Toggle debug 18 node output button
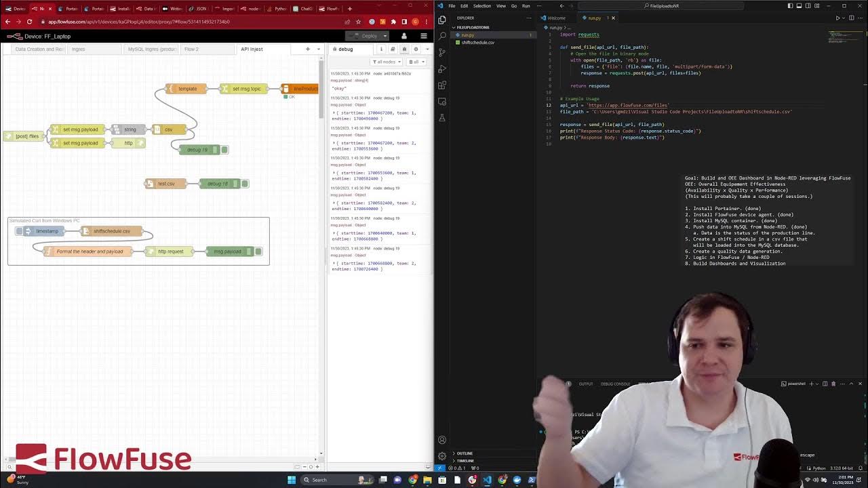The image size is (868, 488). click(x=245, y=184)
